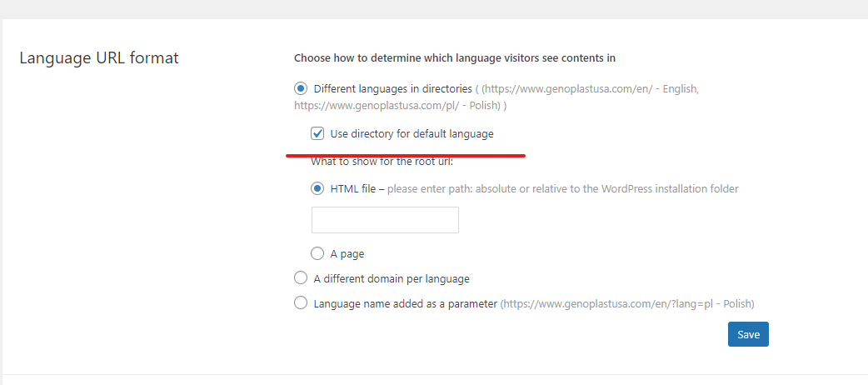The width and height of the screenshot is (868, 385).
Task: Click the 'Different languages in directories' label text
Action: point(392,88)
